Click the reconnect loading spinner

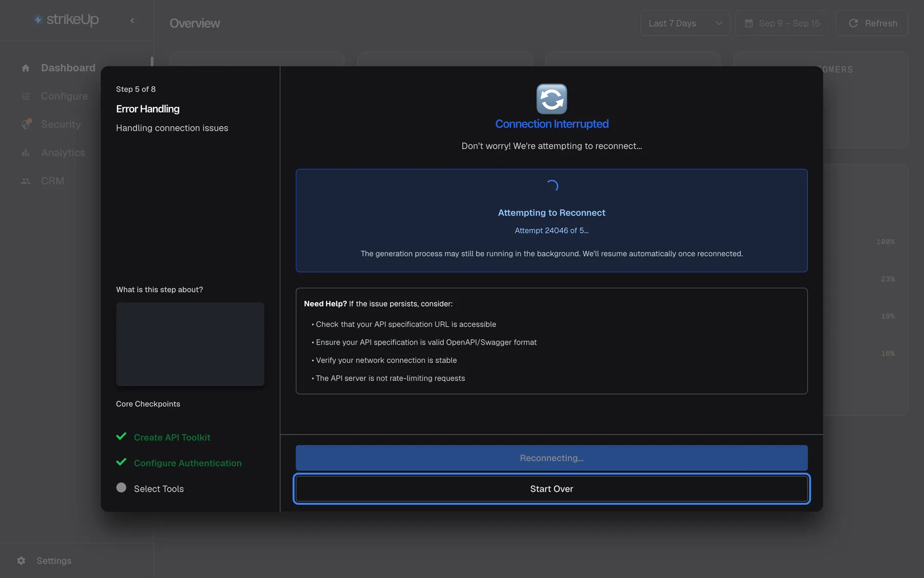[x=552, y=186]
